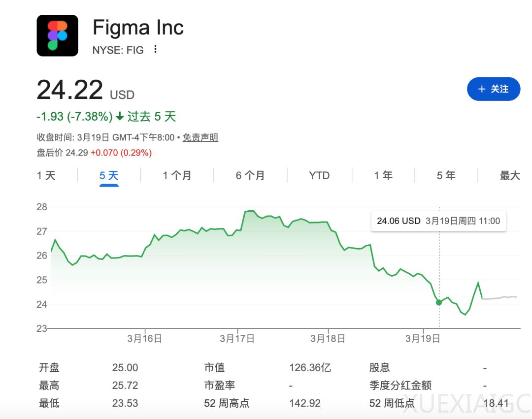
Task: Click the 市值 market cap value 126.36亿
Action: [310, 368]
